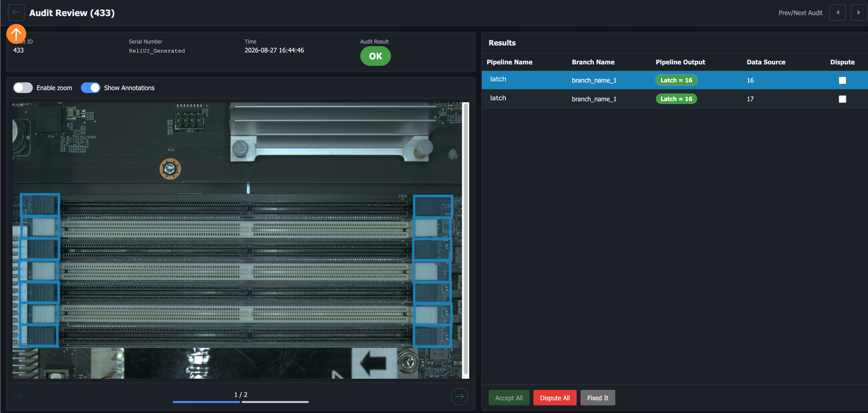Select the latch row with data source 17
The height and width of the screenshot is (413, 868).
pos(675,99)
